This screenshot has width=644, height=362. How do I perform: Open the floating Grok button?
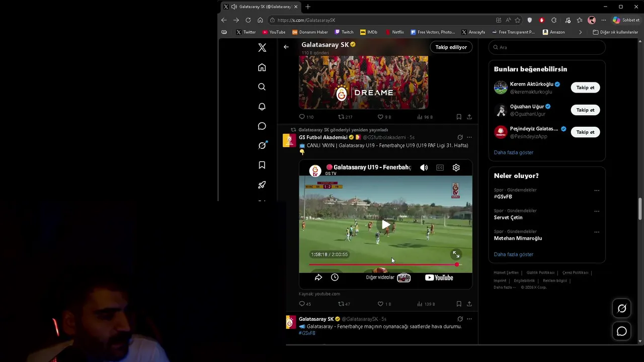(x=622, y=308)
